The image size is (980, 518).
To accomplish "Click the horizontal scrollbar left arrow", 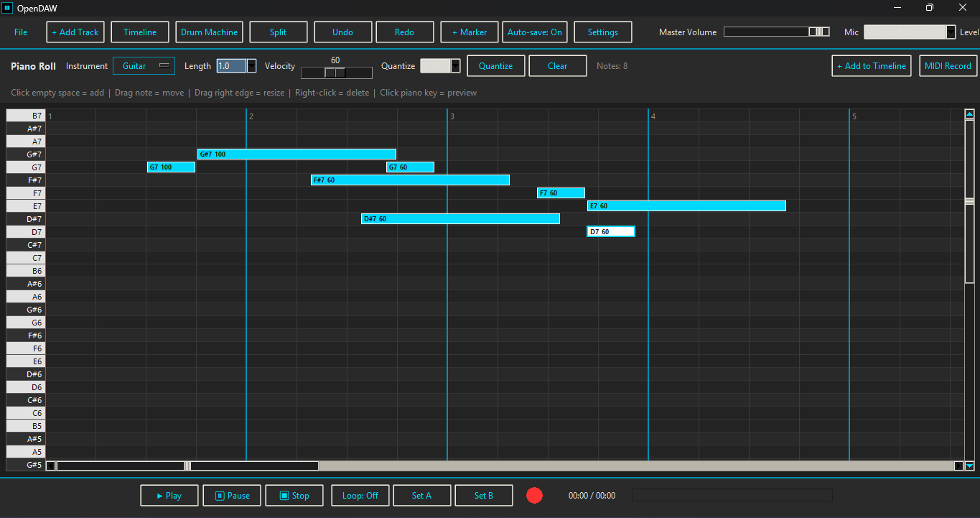I will (x=51, y=466).
